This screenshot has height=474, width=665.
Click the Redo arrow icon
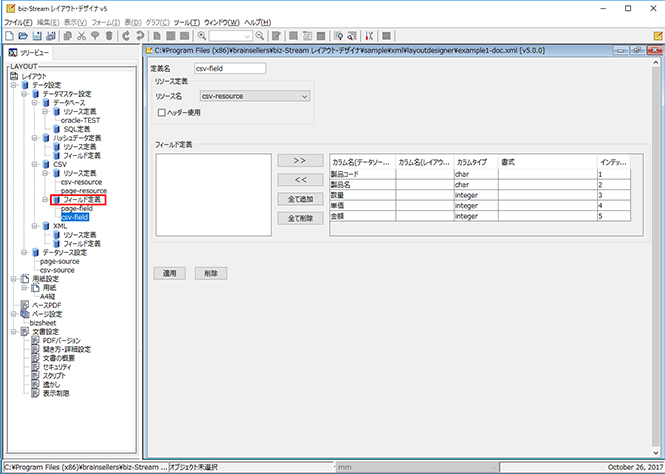click(x=140, y=36)
